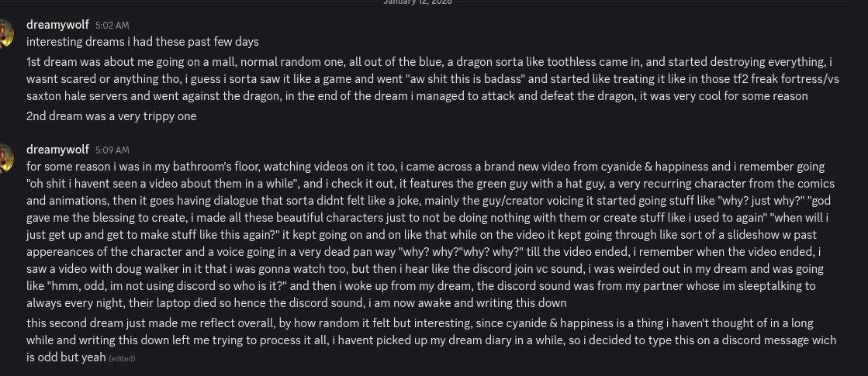Click the line "2nd dream was a very trippy one"
This screenshot has height=376, width=868.
pyautogui.click(x=111, y=116)
